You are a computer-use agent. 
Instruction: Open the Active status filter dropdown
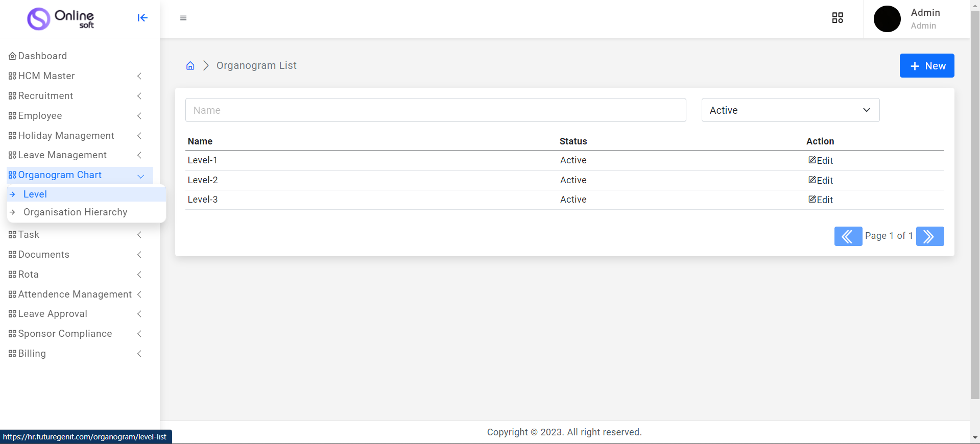790,110
